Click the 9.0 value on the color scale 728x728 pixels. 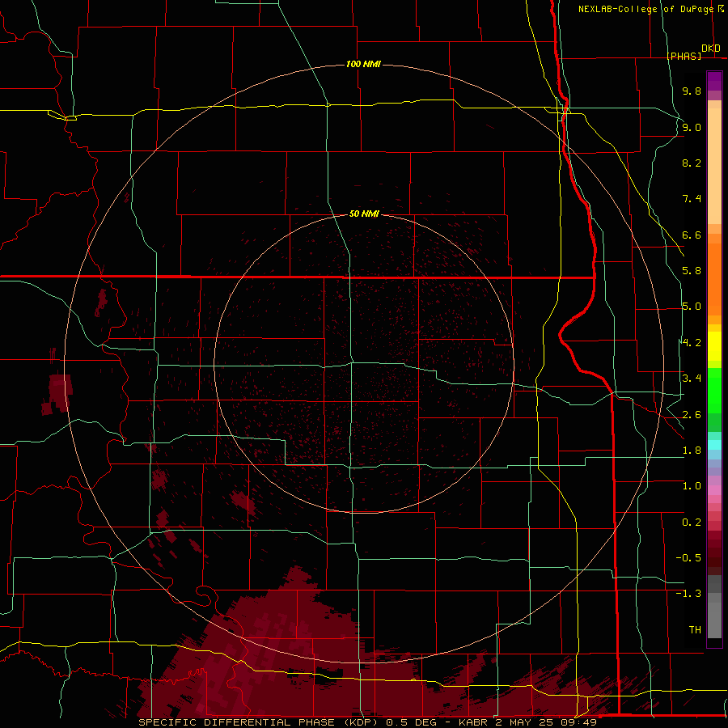(x=692, y=127)
